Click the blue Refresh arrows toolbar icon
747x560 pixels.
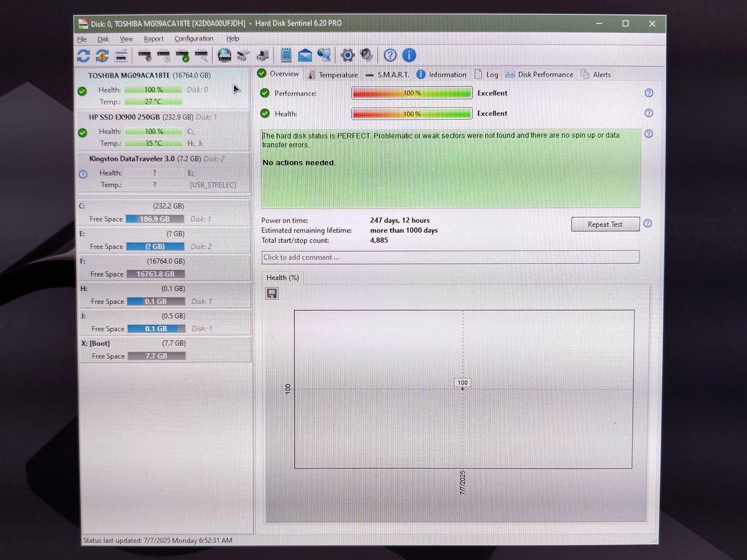84,55
